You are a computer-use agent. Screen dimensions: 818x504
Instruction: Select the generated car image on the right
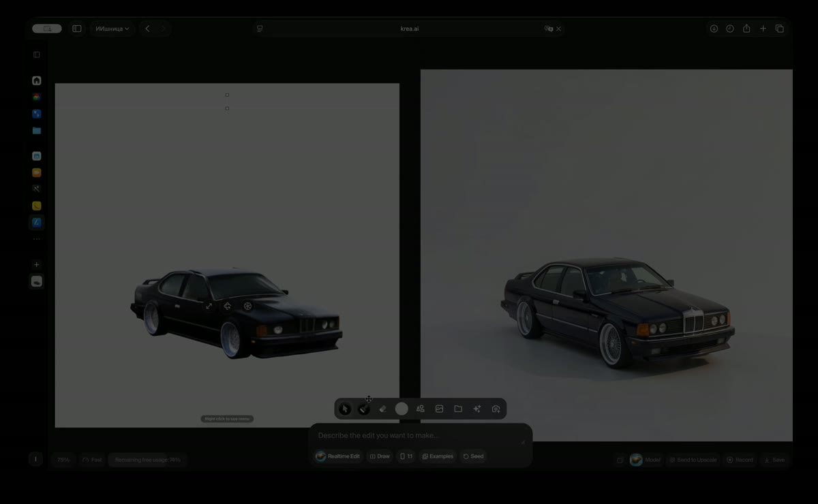point(607,255)
